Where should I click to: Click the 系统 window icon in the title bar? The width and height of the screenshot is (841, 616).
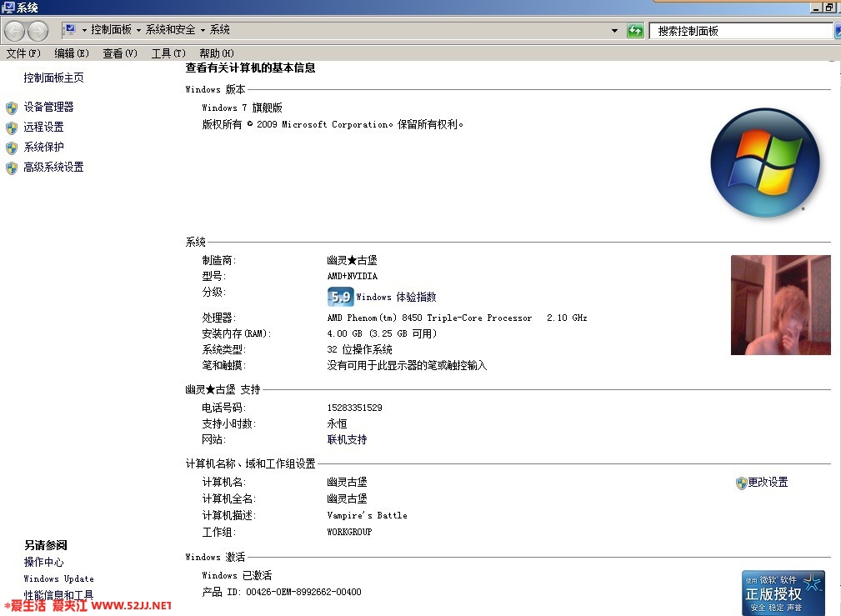click(x=8, y=8)
